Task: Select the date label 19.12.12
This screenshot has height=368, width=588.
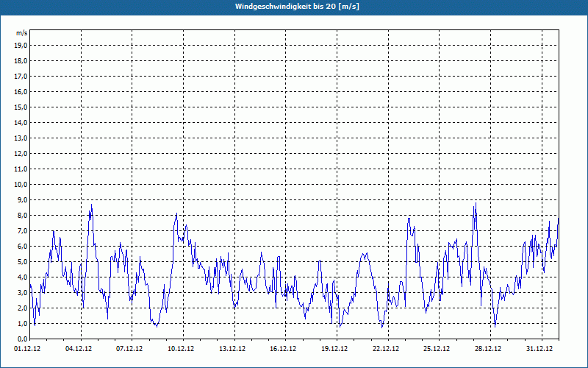Action: tap(334, 348)
